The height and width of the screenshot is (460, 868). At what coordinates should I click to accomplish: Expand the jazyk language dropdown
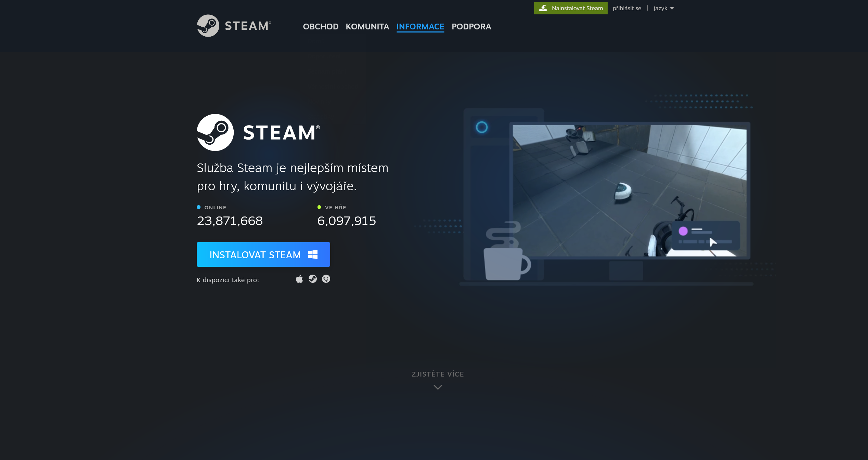(x=663, y=8)
